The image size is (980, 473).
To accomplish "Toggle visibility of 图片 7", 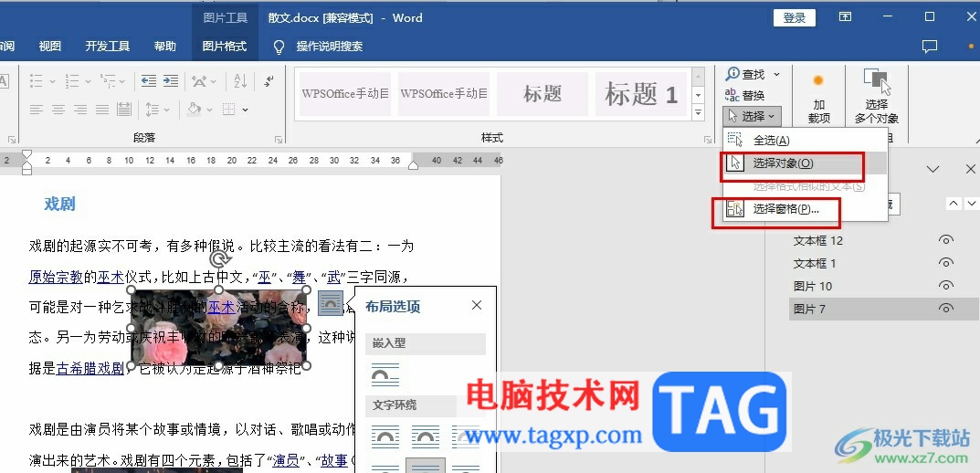I will (945, 309).
